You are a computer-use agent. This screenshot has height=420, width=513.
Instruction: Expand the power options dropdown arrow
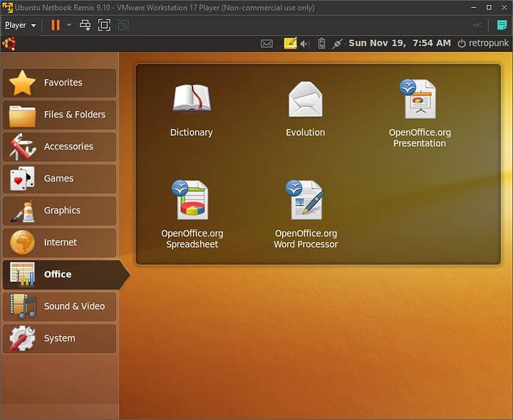(x=68, y=25)
